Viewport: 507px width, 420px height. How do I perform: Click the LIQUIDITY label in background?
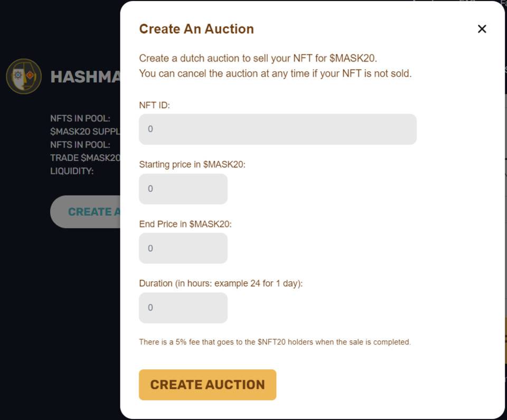pyautogui.click(x=72, y=171)
